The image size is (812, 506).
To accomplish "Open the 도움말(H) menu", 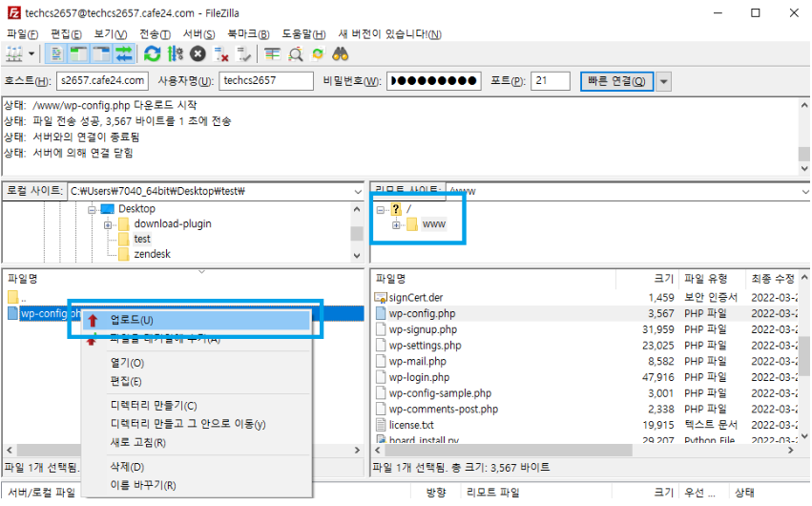I will coord(303,34).
